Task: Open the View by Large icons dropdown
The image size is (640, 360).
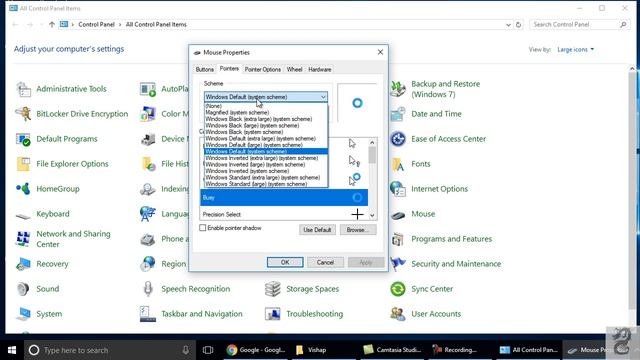Action: [x=576, y=49]
